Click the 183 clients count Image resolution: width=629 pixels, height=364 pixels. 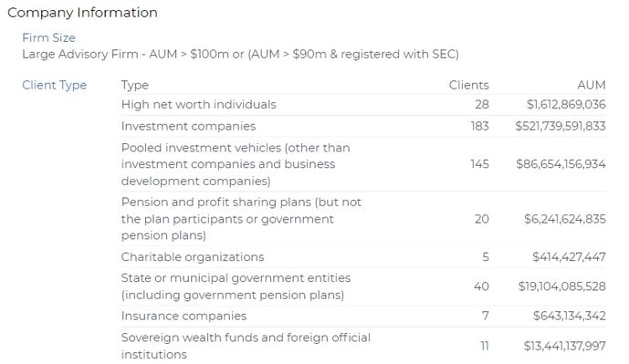click(x=480, y=126)
